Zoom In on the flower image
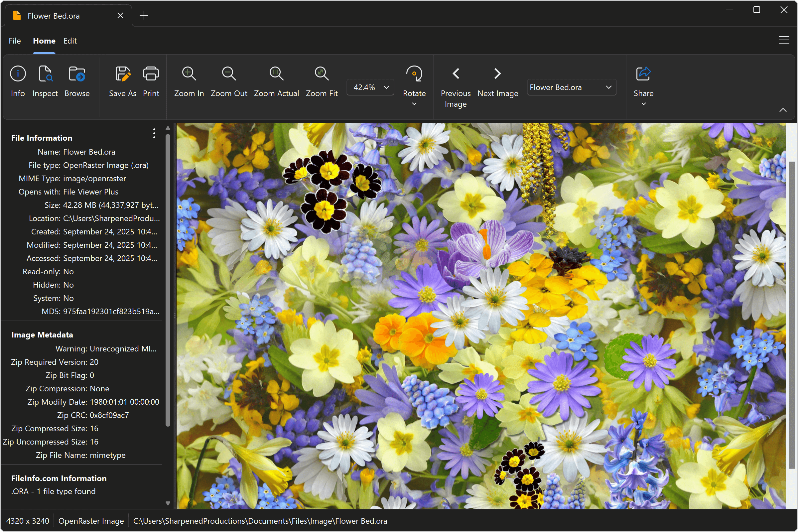 [x=189, y=81]
